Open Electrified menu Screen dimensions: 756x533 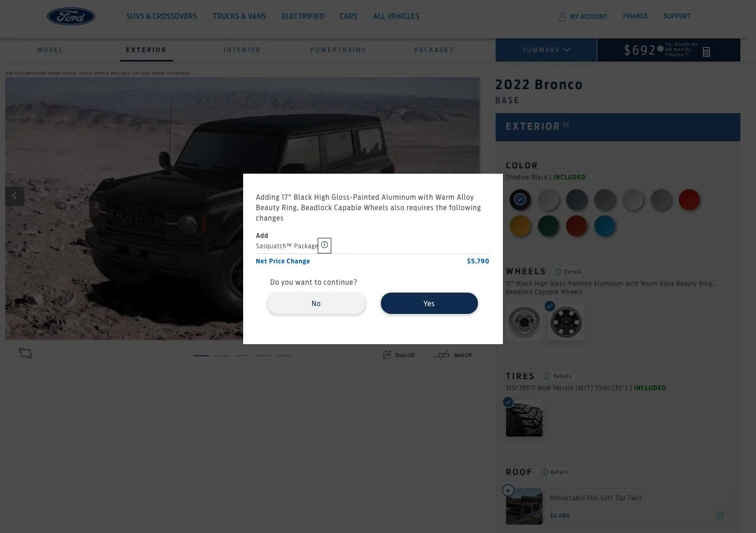pyautogui.click(x=303, y=16)
